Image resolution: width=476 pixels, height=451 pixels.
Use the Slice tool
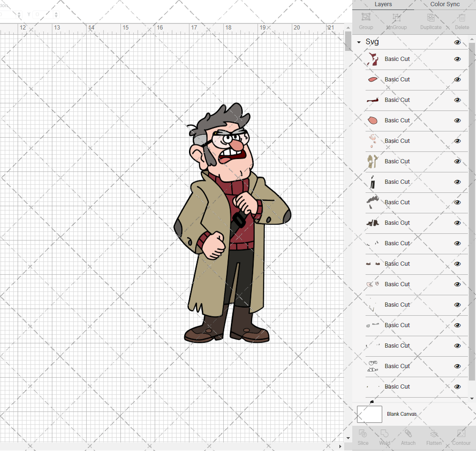tap(363, 433)
